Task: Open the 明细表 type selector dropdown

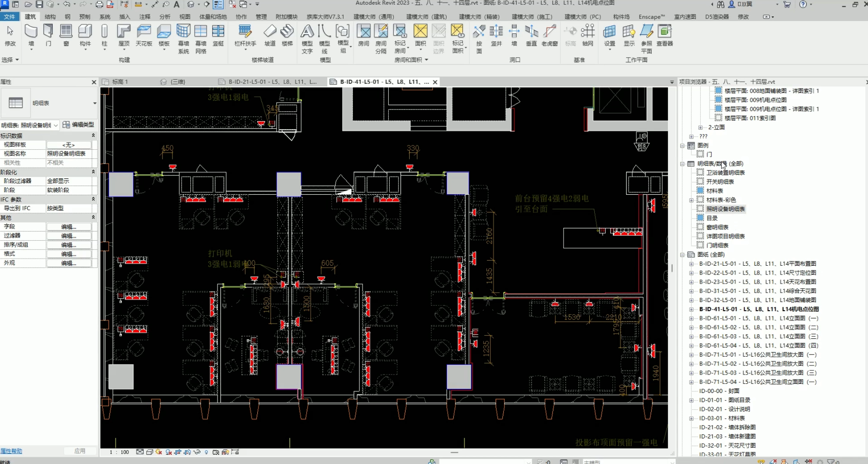Action: (x=95, y=103)
